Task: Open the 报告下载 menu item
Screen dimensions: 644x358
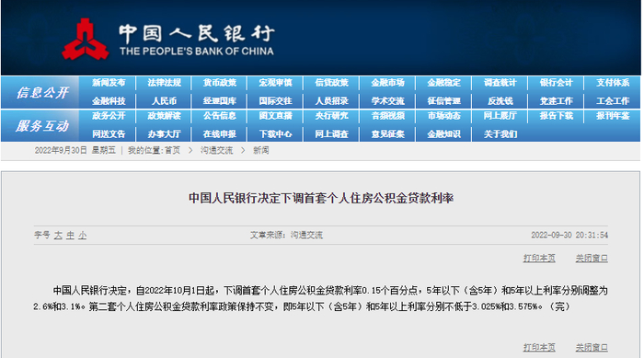Action: 557,116
